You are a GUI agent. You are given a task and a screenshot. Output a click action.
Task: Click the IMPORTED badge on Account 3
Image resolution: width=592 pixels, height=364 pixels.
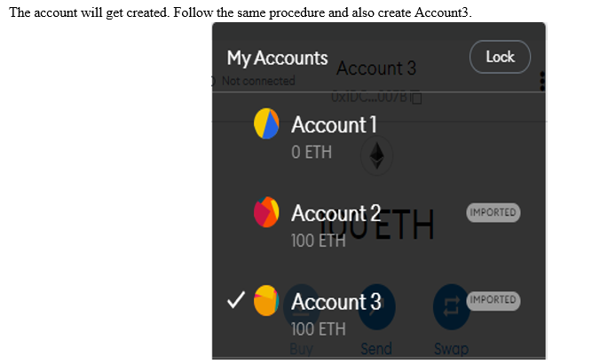click(x=493, y=301)
